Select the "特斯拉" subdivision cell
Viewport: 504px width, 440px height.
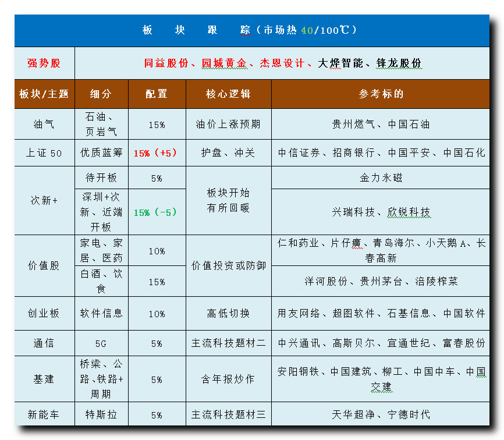101,414
